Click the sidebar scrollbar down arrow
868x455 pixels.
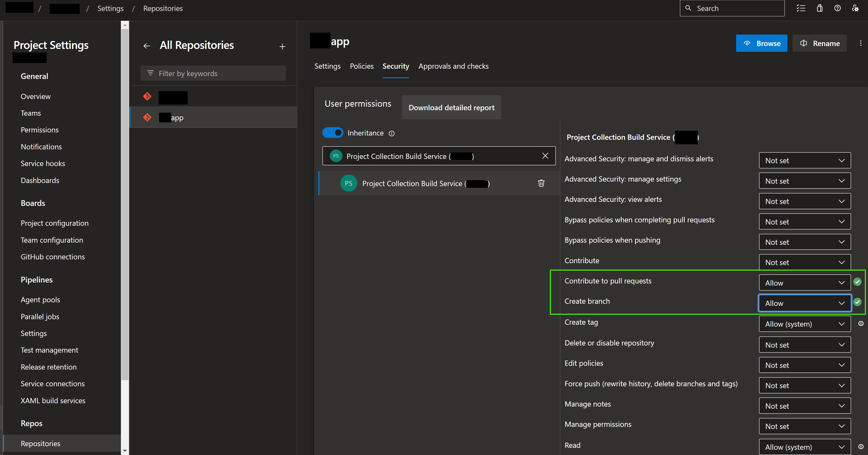[x=125, y=451]
